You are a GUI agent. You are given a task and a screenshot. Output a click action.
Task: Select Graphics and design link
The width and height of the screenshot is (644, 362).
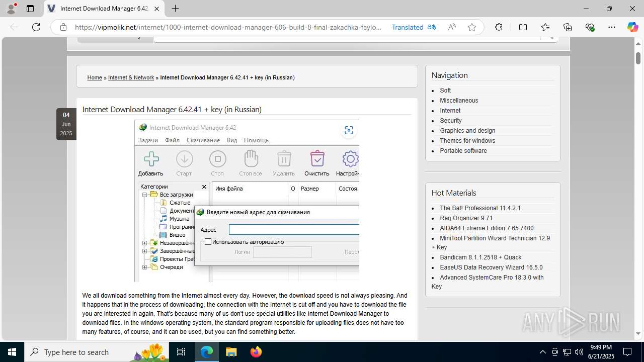click(x=467, y=131)
